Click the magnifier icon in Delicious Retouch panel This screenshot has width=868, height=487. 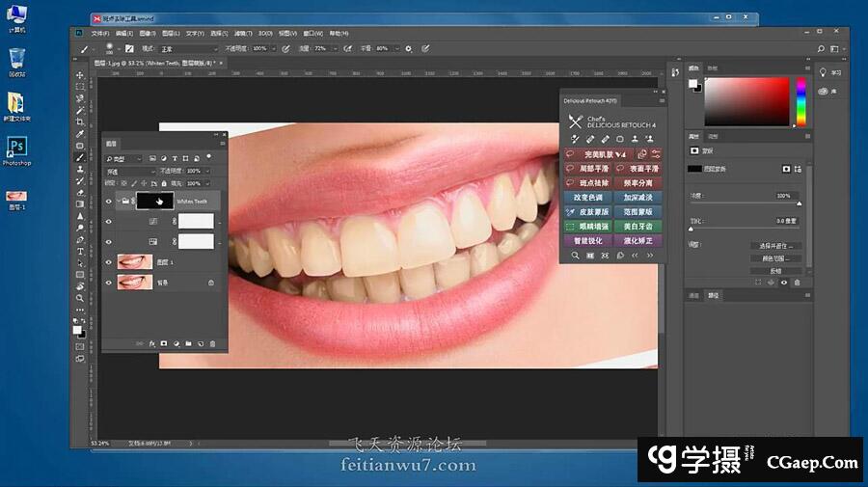click(x=576, y=256)
